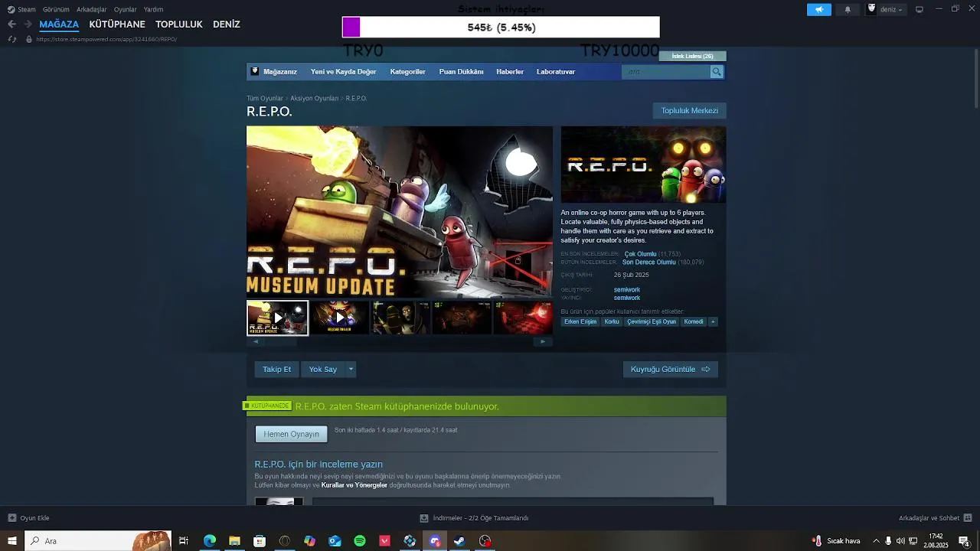Play the second trailer thumbnail
980x551 pixels.
click(339, 318)
